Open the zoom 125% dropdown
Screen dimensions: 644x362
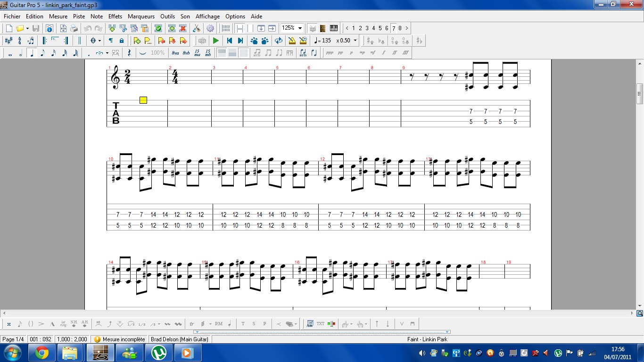point(300,28)
